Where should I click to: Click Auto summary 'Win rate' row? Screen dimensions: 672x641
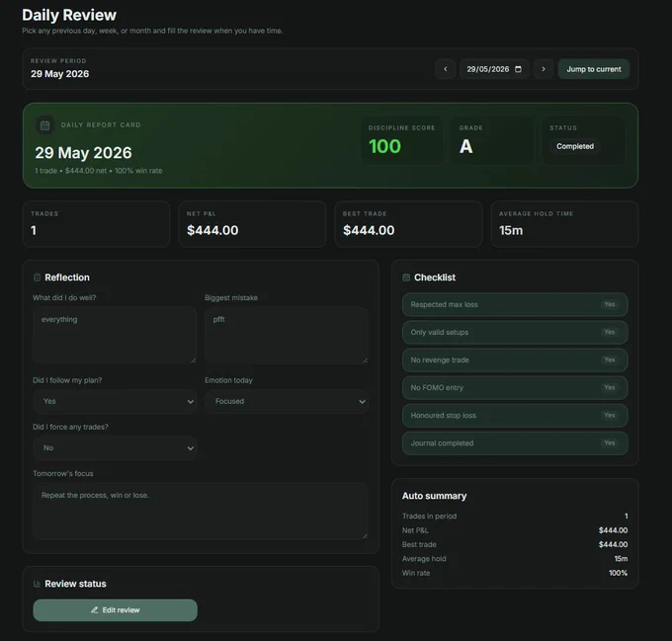tap(515, 573)
